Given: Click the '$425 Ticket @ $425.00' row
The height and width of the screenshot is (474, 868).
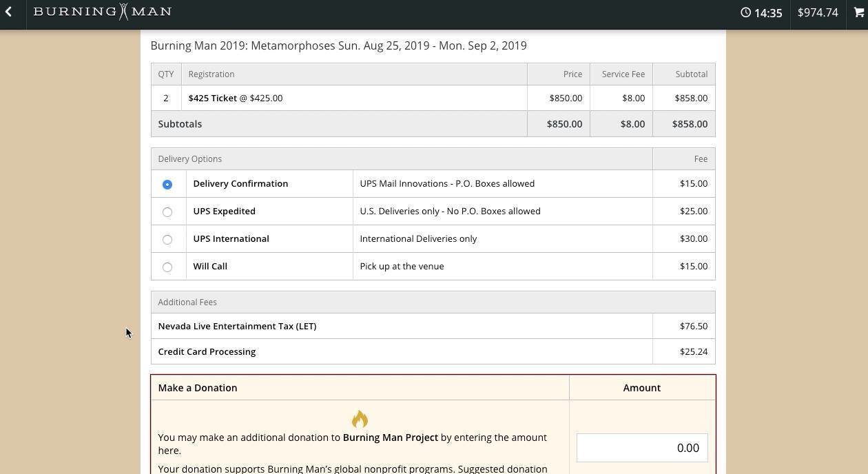Looking at the screenshot, I should (433, 98).
